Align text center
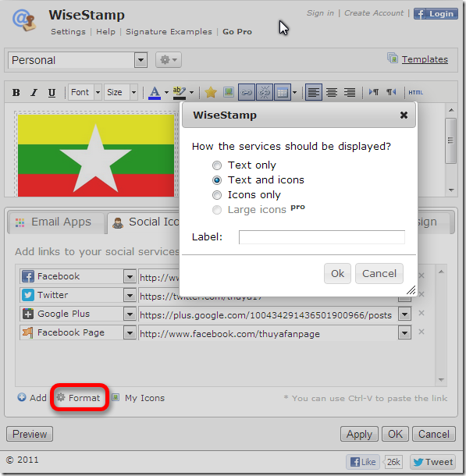Viewport: 466px width, 476px height. click(332, 92)
